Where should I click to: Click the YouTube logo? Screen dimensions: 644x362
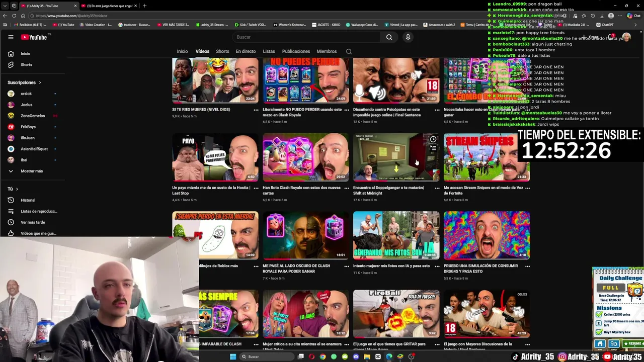pos(34,37)
